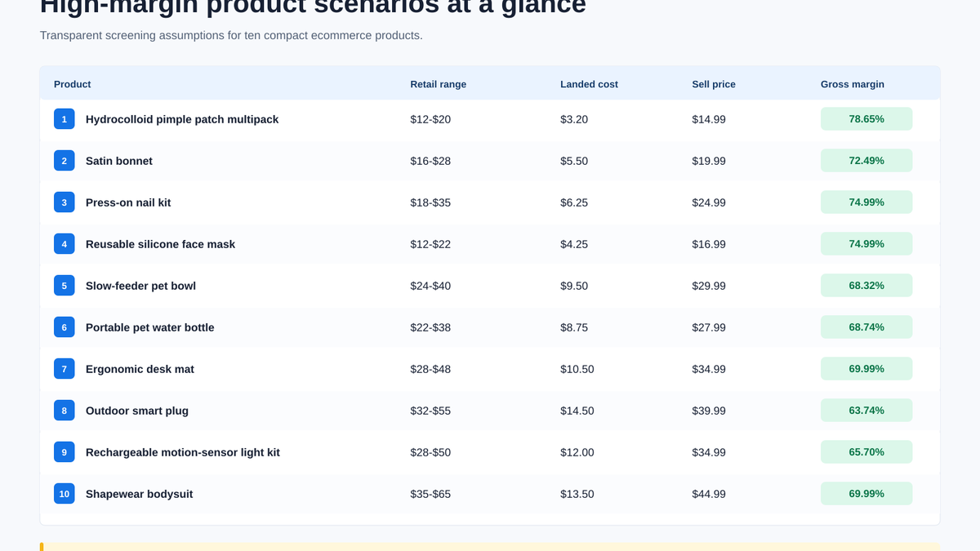
Task: Click the number 5 badge for Slow-feeder pet bowl
Action: pos(65,286)
